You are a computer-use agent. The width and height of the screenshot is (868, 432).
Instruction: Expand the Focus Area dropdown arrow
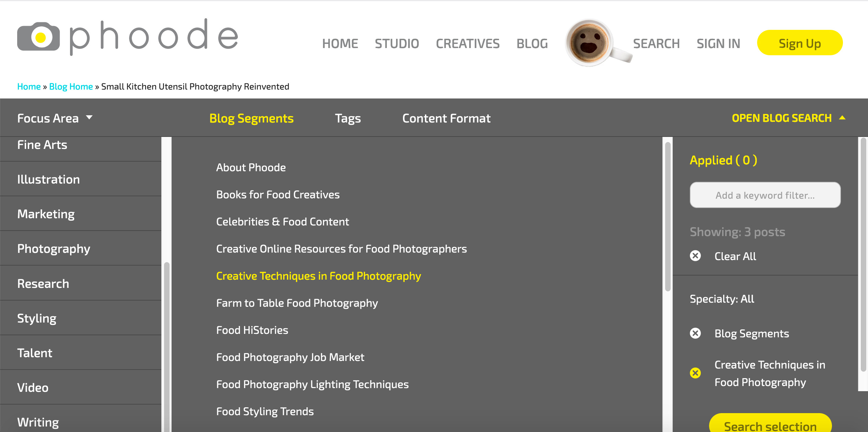click(x=89, y=118)
